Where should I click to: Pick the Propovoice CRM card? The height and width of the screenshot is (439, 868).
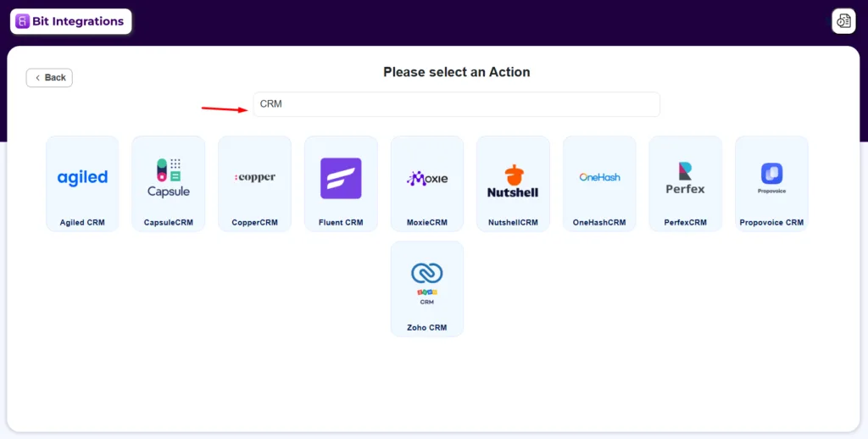tap(771, 184)
